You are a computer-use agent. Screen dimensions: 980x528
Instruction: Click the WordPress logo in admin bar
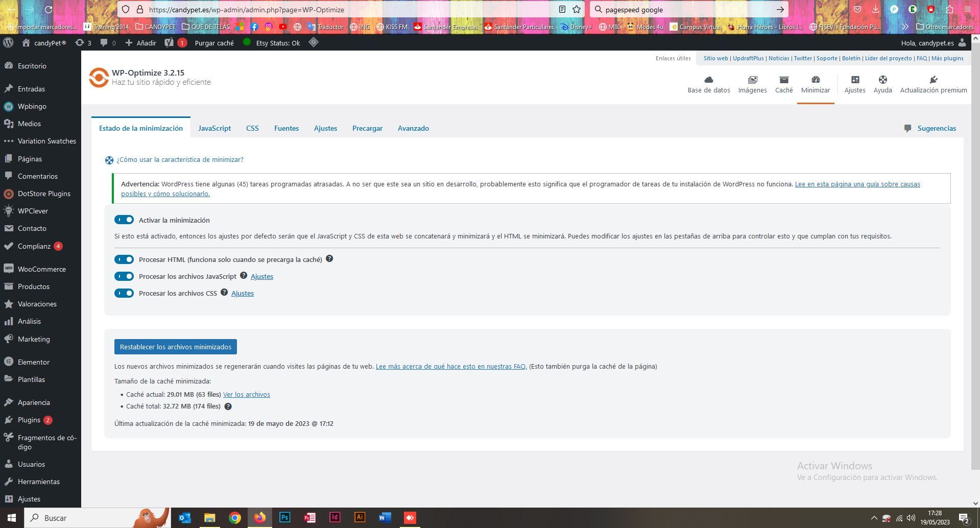[8, 43]
